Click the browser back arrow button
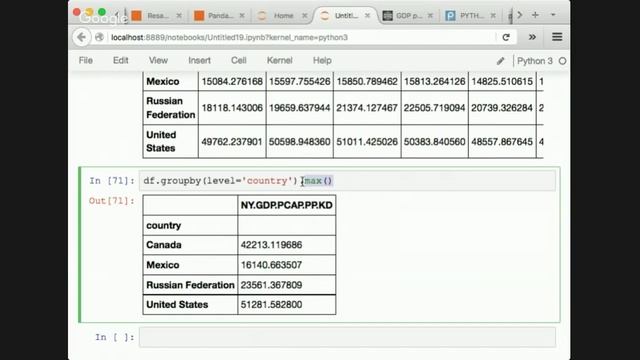This screenshot has width=640, height=360. (81, 37)
